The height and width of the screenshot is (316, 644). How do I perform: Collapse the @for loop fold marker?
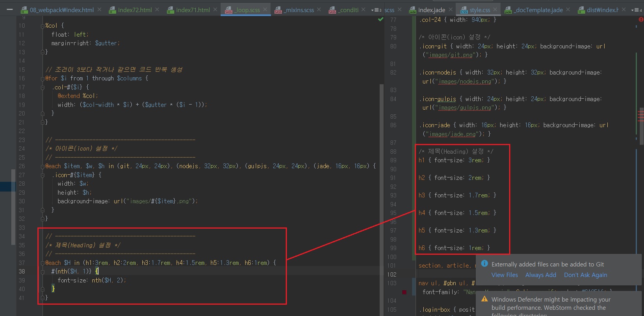point(43,78)
